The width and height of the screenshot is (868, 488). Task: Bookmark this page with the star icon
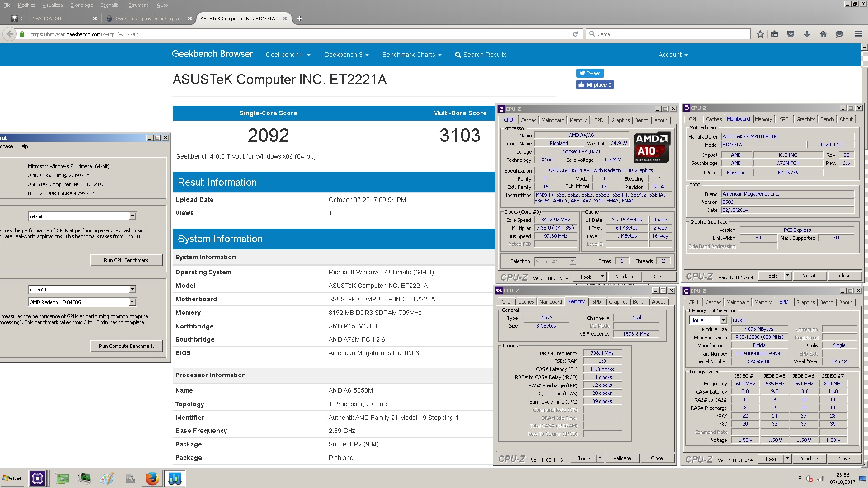(760, 34)
